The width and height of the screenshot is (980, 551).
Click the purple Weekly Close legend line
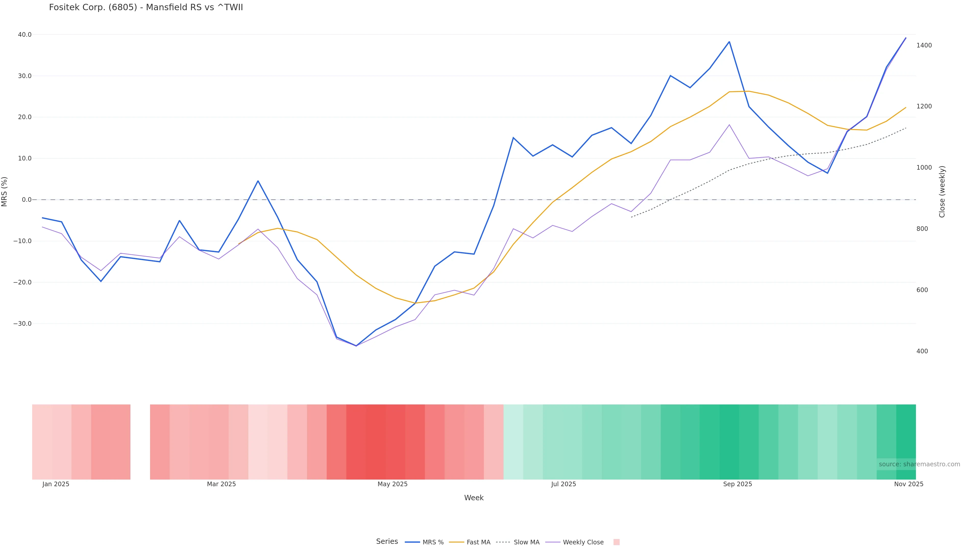click(552, 542)
